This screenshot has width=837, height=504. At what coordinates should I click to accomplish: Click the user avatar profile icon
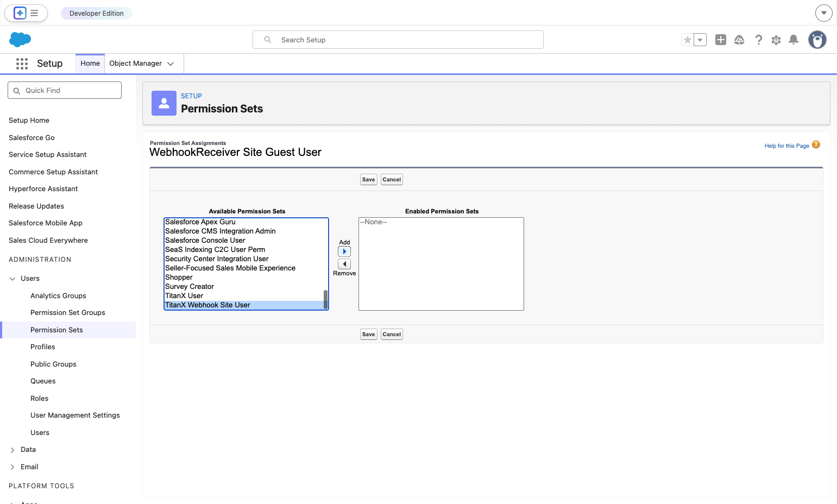[817, 40]
